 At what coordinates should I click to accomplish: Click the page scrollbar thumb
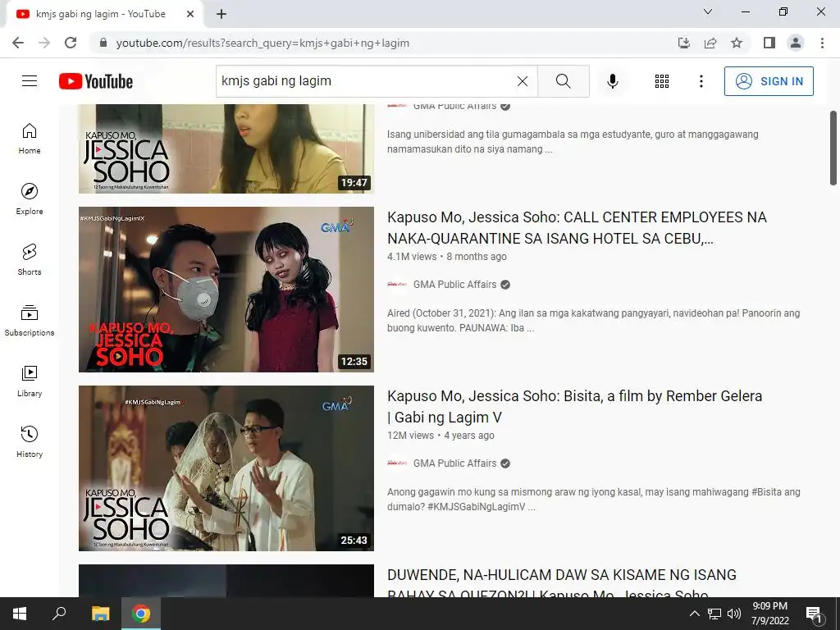(x=833, y=148)
